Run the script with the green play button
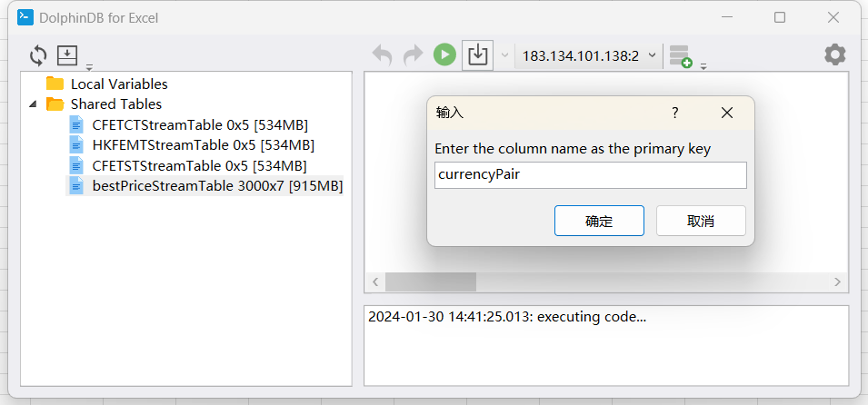 click(x=444, y=55)
